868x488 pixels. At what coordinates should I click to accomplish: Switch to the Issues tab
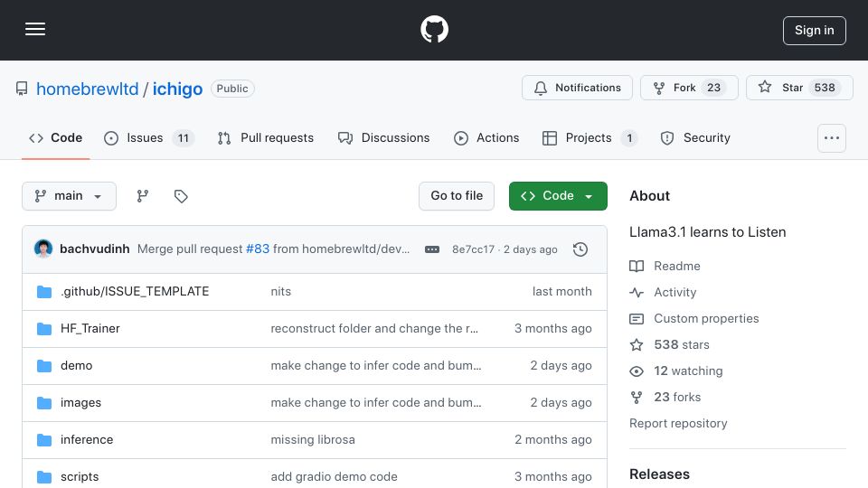[x=149, y=137]
